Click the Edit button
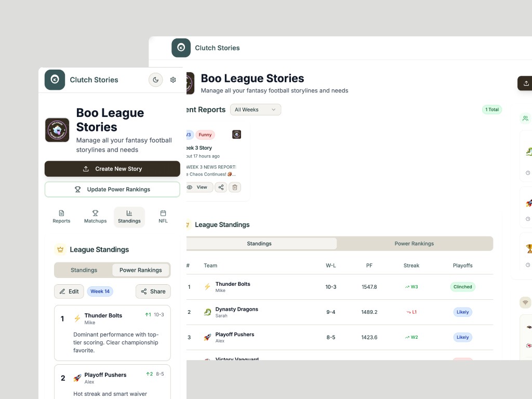The image size is (532, 399). tap(69, 291)
